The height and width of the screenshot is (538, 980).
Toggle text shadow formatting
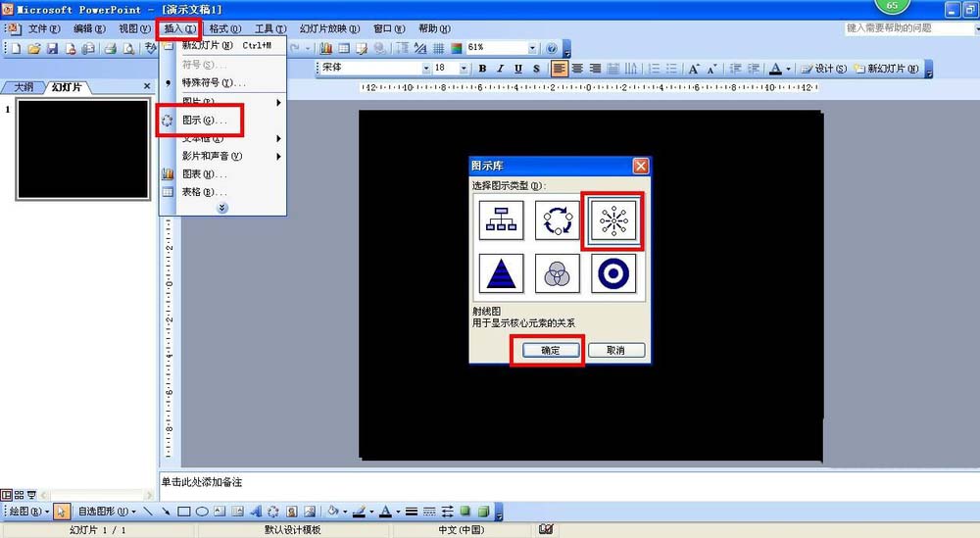(536, 69)
